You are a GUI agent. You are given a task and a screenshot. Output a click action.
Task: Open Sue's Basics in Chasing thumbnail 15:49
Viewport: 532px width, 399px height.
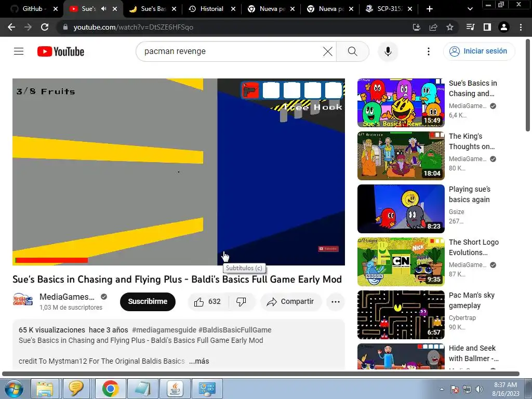click(x=401, y=103)
